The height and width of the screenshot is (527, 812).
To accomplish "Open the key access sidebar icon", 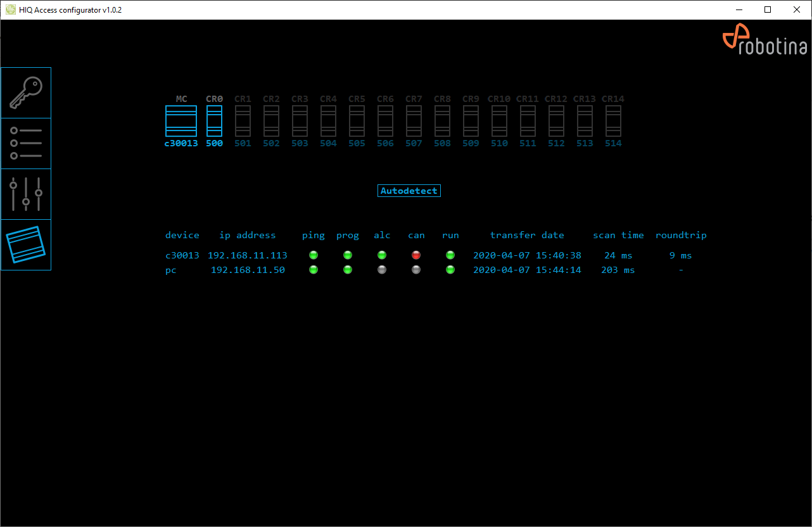I will [x=25, y=93].
